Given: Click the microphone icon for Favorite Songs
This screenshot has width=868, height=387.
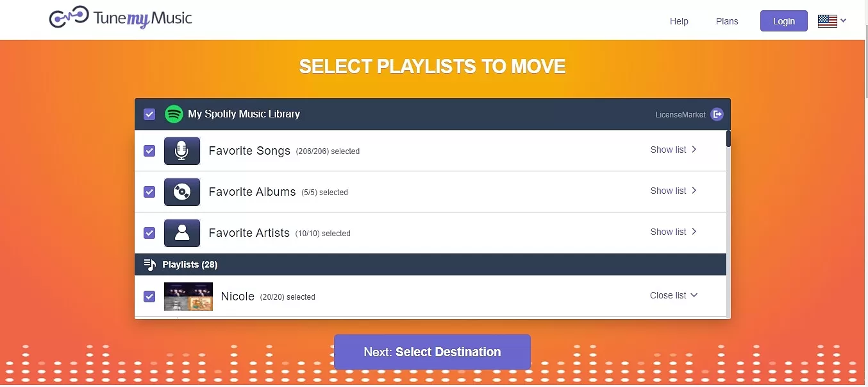Looking at the screenshot, I should pyautogui.click(x=182, y=151).
